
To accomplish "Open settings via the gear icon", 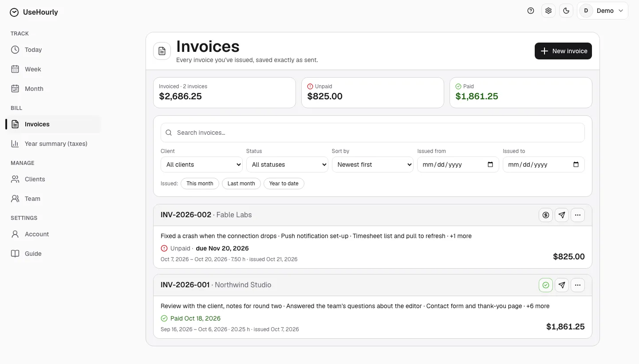I will (548, 11).
